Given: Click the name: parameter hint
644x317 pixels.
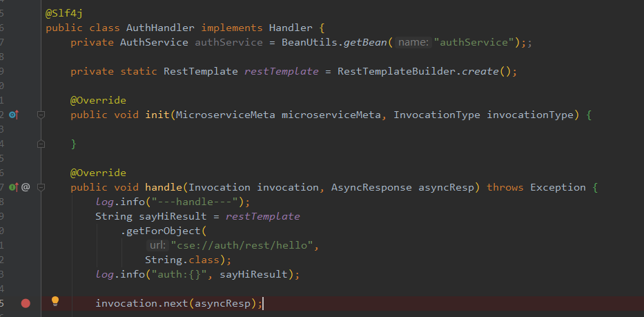Looking at the screenshot, I should click(x=413, y=42).
